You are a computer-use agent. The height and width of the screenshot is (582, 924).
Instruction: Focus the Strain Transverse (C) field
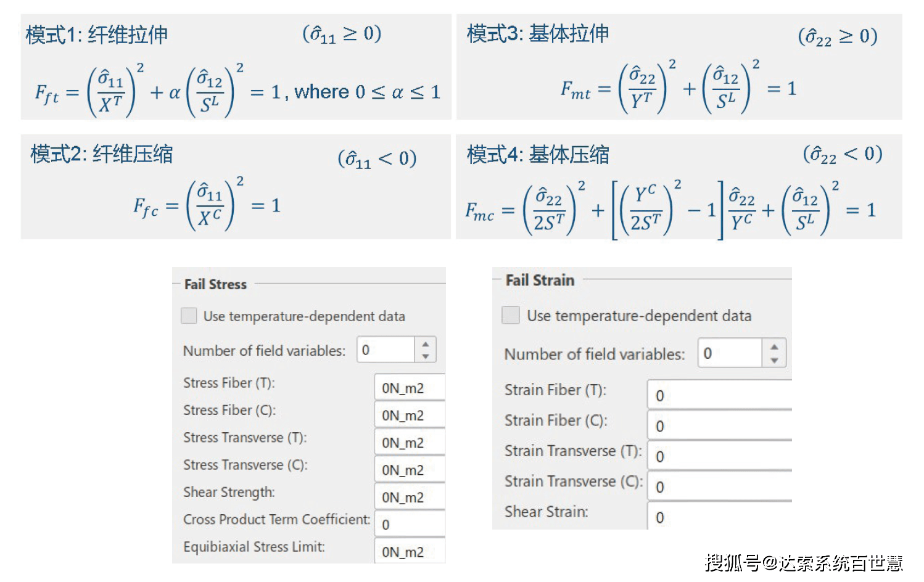click(719, 486)
